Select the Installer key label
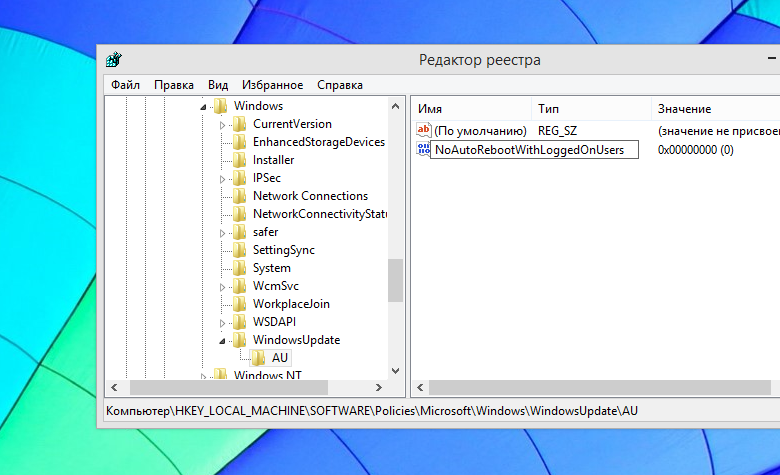The width and height of the screenshot is (780, 475). [273, 160]
